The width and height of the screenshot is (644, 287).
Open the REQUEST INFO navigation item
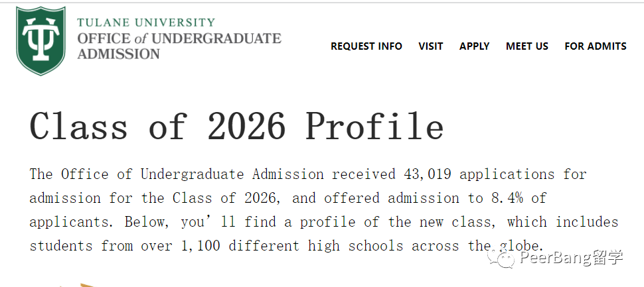(x=366, y=46)
